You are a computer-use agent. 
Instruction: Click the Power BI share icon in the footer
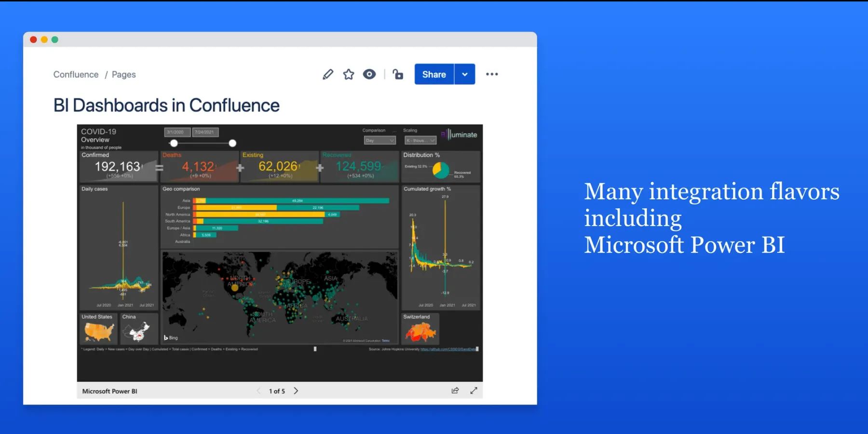coord(455,391)
